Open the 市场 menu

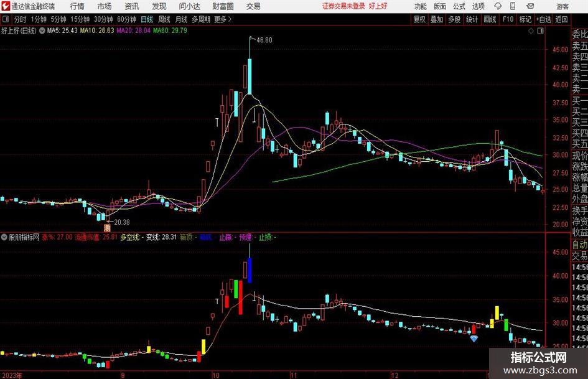(x=105, y=6)
